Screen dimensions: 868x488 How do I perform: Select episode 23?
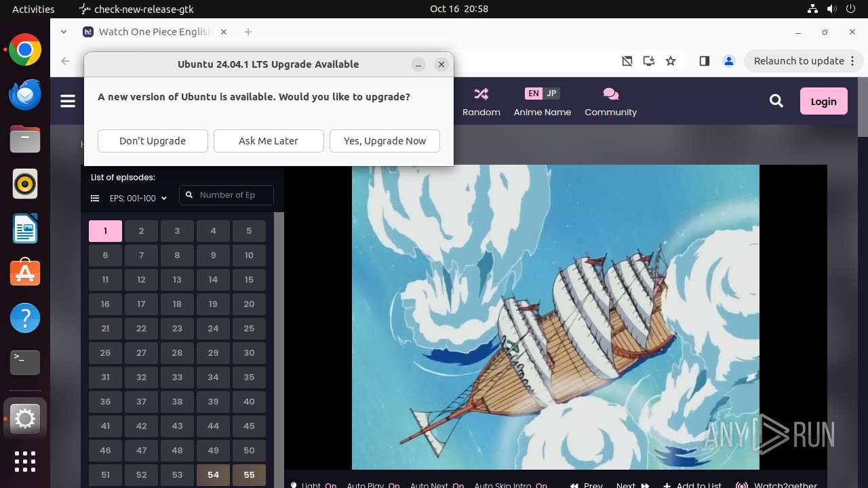(x=177, y=329)
